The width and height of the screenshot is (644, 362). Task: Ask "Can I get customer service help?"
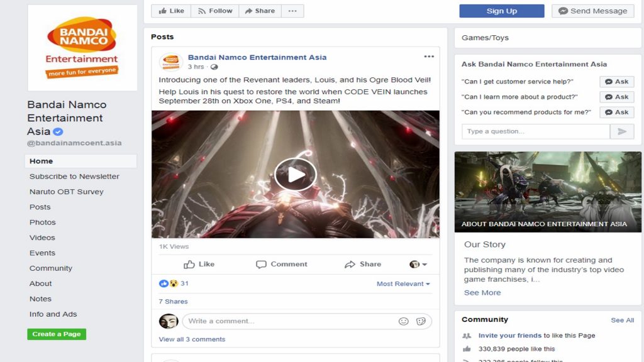(616, 82)
